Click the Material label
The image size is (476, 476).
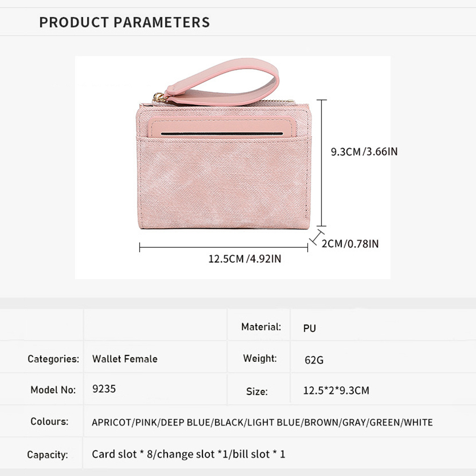[x=261, y=327]
